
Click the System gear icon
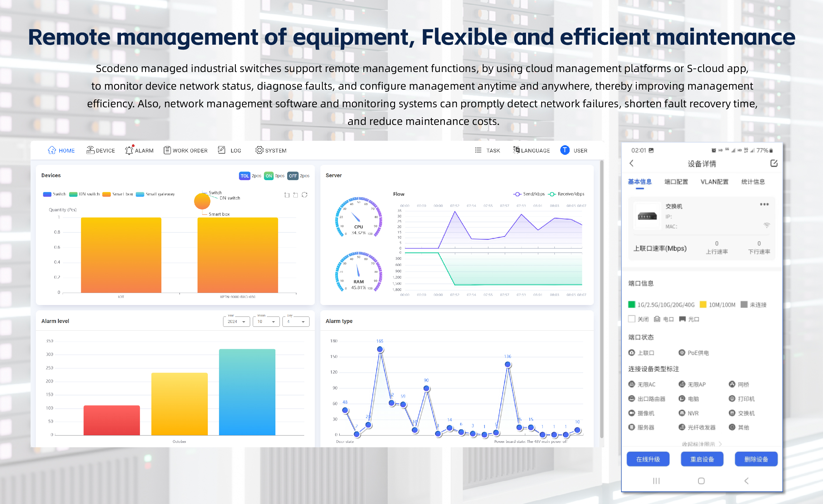[259, 150]
